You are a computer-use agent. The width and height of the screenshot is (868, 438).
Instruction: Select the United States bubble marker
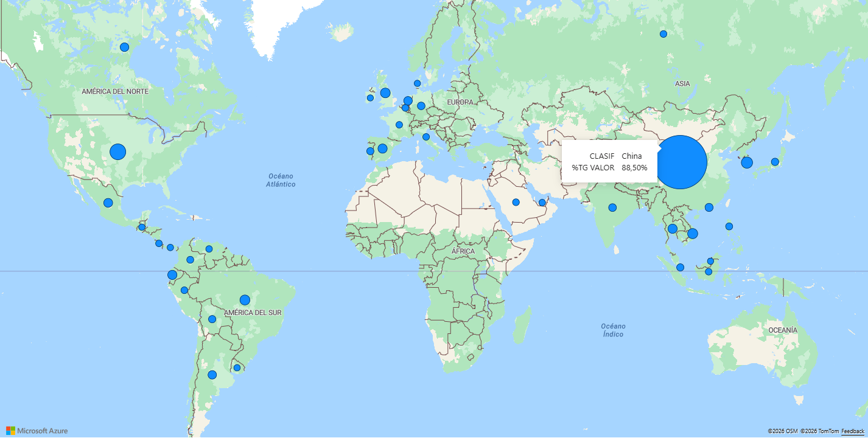[117, 151]
